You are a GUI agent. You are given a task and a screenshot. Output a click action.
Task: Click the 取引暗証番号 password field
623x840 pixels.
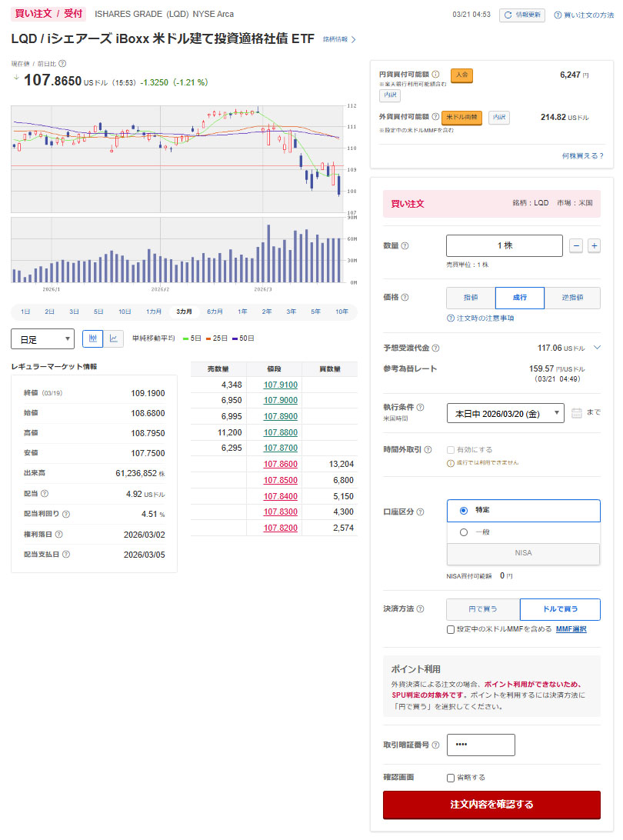click(481, 745)
